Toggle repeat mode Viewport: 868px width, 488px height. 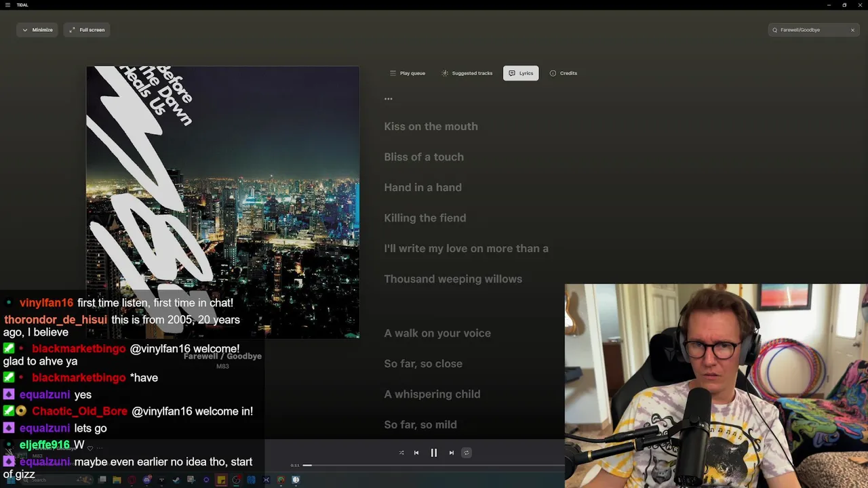tap(467, 453)
